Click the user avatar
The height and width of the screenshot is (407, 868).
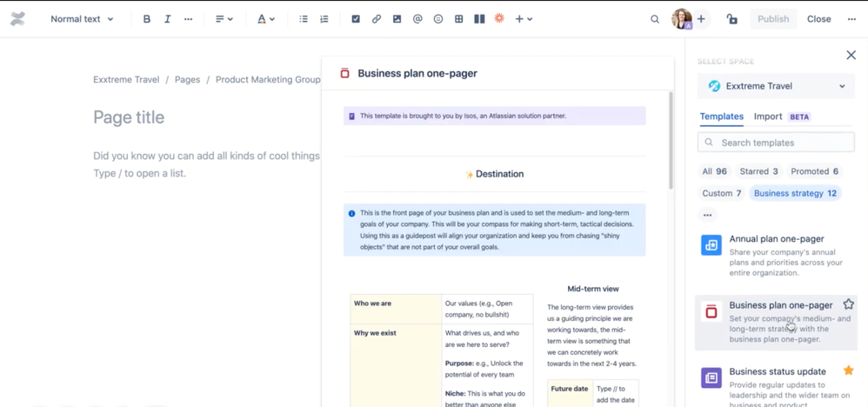[x=682, y=19]
